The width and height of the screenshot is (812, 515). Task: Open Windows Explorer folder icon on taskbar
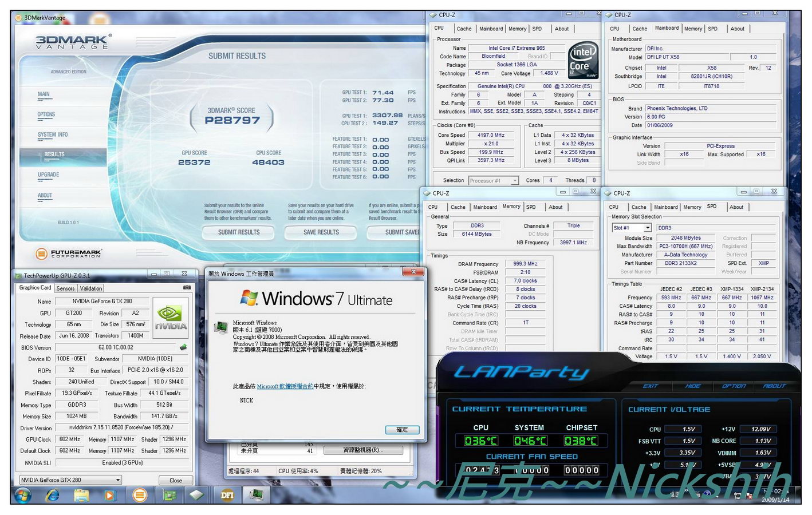point(81,495)
